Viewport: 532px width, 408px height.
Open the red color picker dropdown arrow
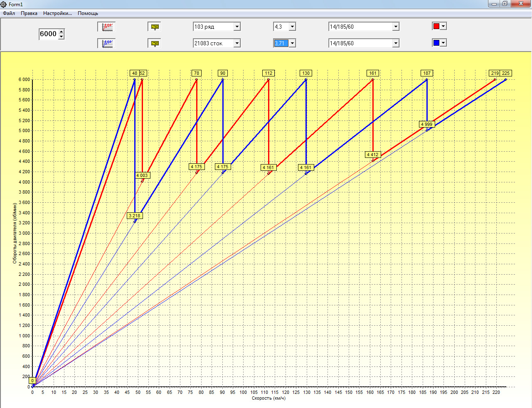click(443, 26)
